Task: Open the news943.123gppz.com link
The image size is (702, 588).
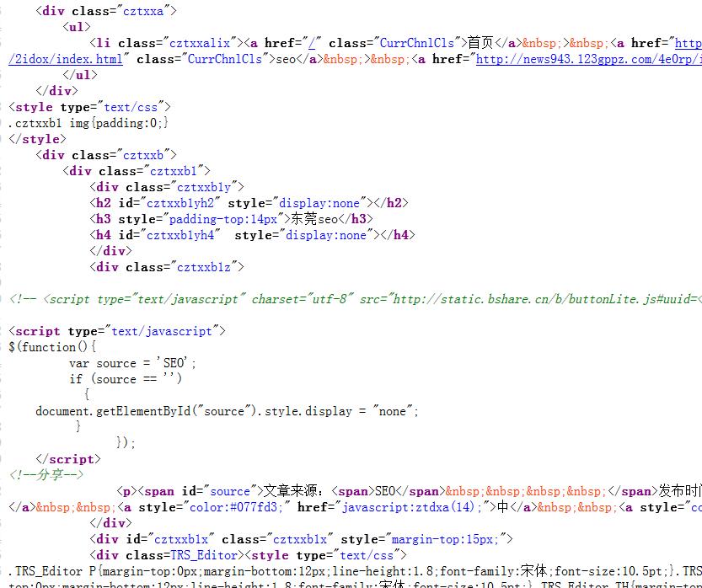Action: [x=588, y=59]
